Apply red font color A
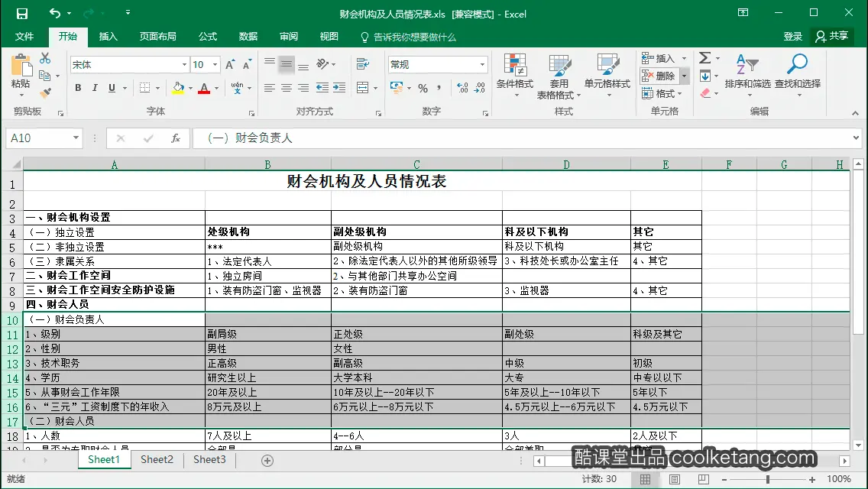 pos(204,88)
